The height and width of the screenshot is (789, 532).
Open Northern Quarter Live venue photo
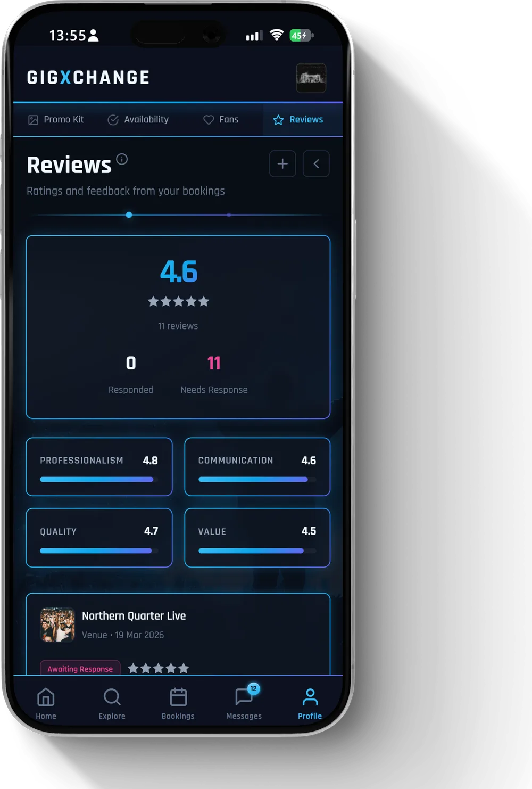pos(57,624)
